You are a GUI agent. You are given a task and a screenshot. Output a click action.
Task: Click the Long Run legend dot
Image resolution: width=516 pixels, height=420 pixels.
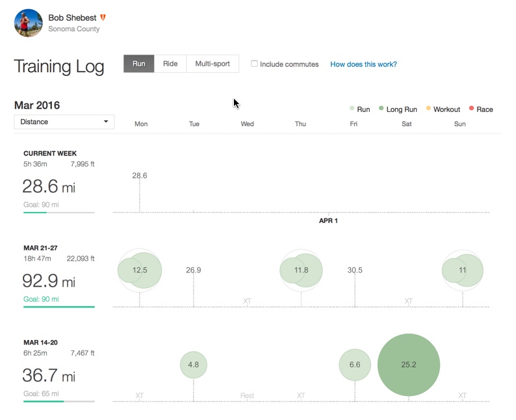point(381,109)
